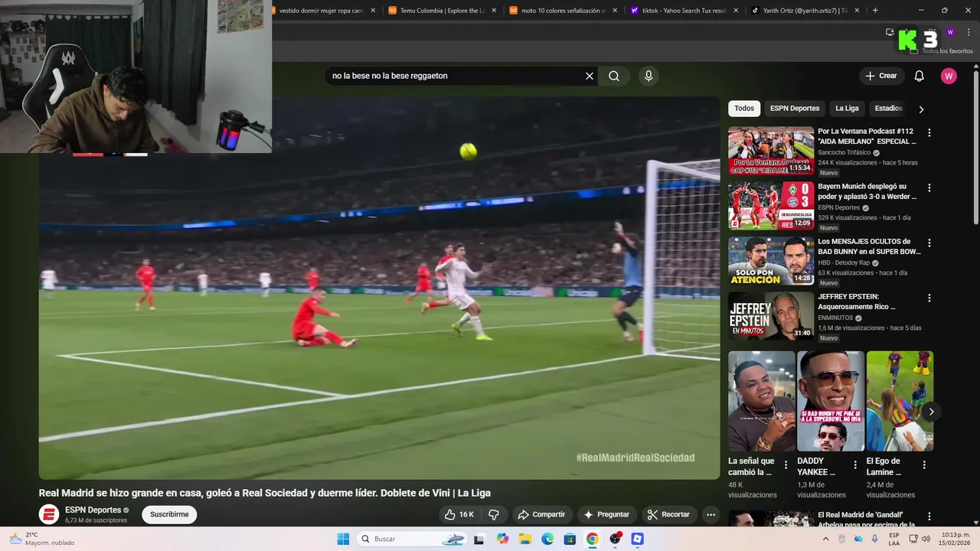Click the Preguntar button

point(606,514)
